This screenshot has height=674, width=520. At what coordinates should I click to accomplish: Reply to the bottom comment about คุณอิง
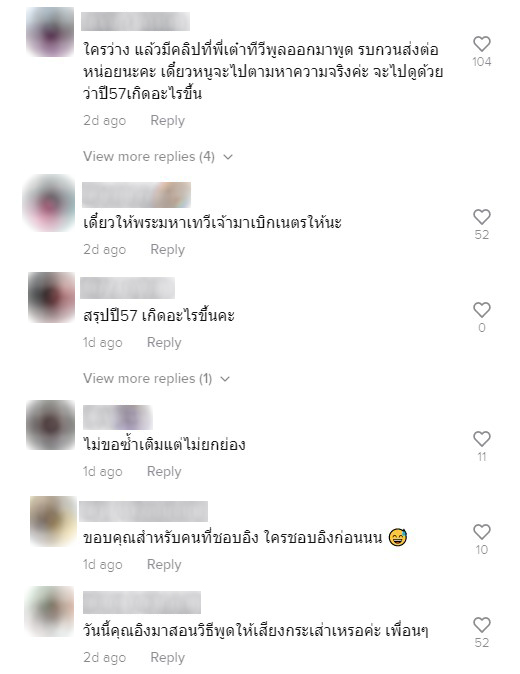pyautogui.click(x=168, y=657)
